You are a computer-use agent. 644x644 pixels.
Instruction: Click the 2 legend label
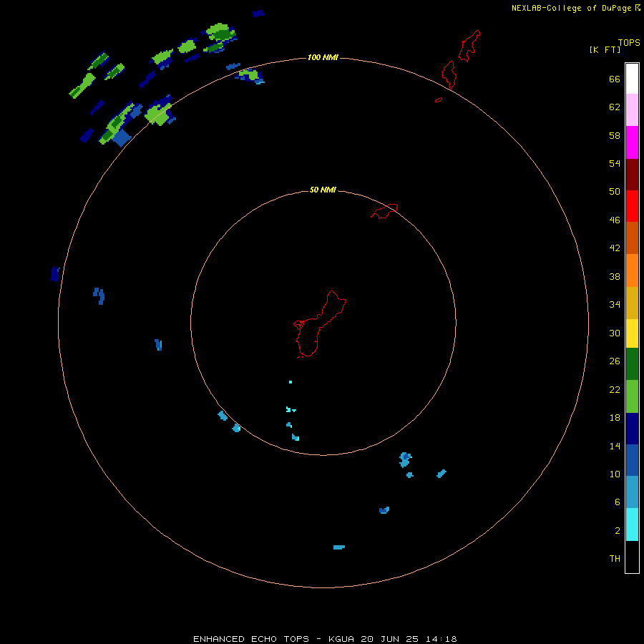(618, 531)
